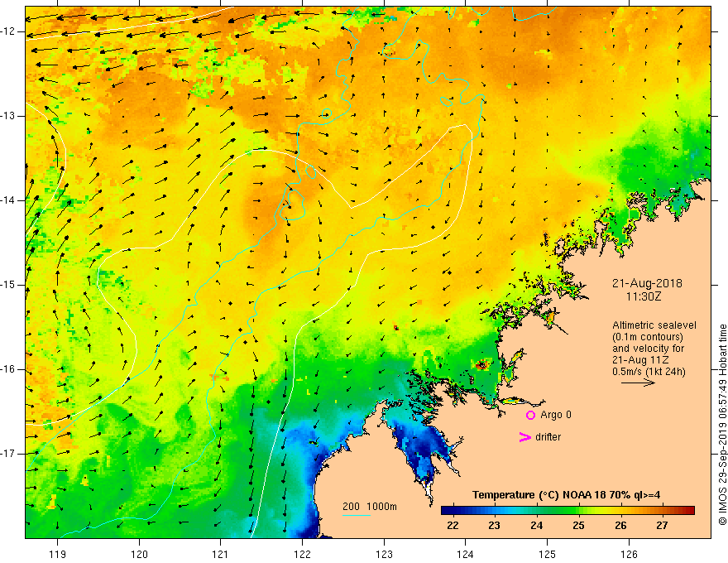Click the '11:30Z' time label
The image size is (728, 563).
(x=644, y=296)
